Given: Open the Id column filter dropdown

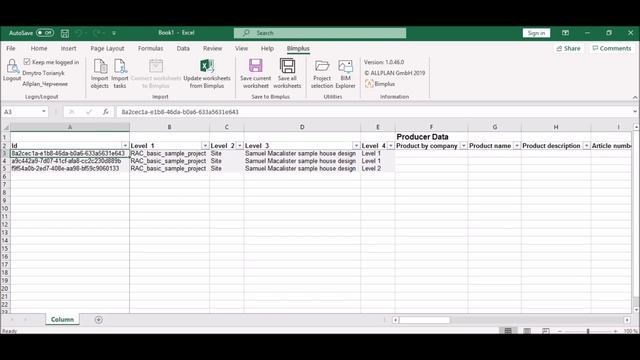Looking at the screenshot, I should [x=125, y=146].
